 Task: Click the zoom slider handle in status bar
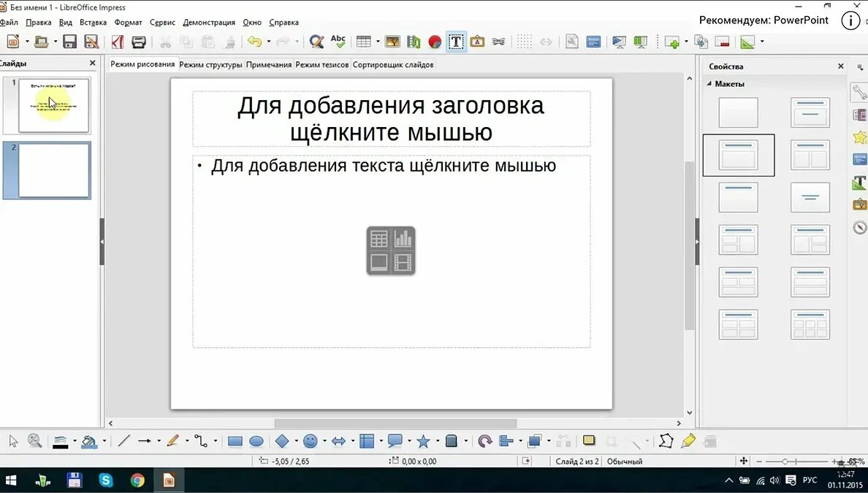click(x=785, y=461)
